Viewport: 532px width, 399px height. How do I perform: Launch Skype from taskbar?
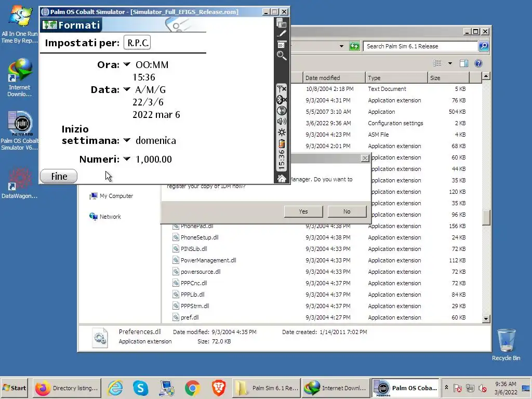click(x=140, y=388)
